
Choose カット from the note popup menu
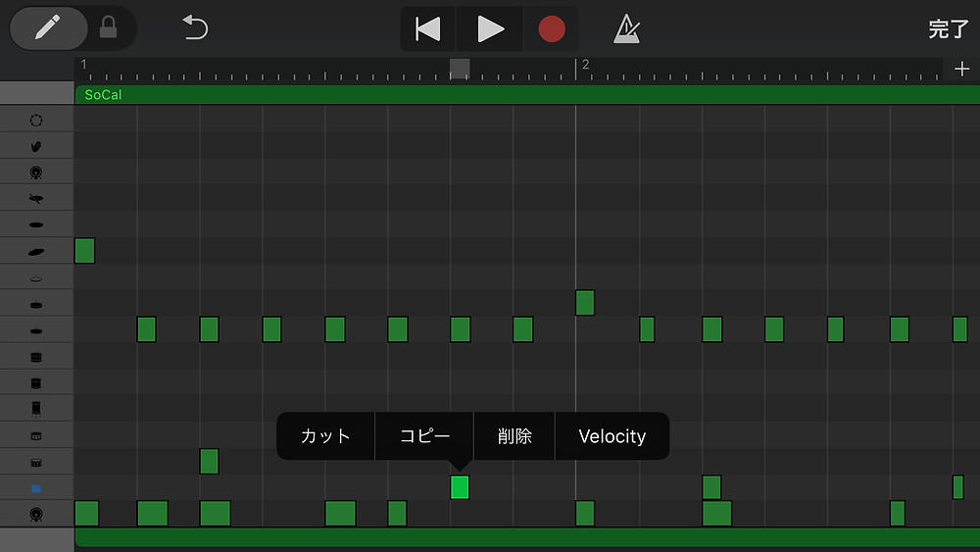[325, 435]
